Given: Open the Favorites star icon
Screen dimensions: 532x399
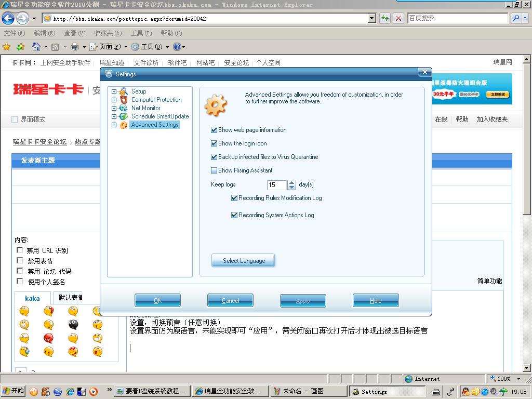Looking at the screenshot, I should click(x=6, y=47).
